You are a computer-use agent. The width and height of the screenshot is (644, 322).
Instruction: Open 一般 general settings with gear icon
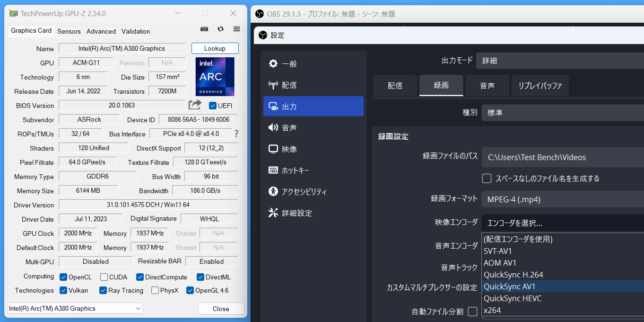pyautogui.click(x=313, y=64)
